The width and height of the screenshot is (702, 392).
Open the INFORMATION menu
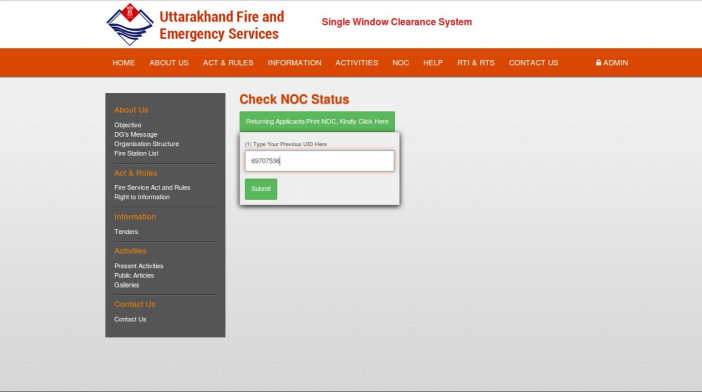(295, 63)
